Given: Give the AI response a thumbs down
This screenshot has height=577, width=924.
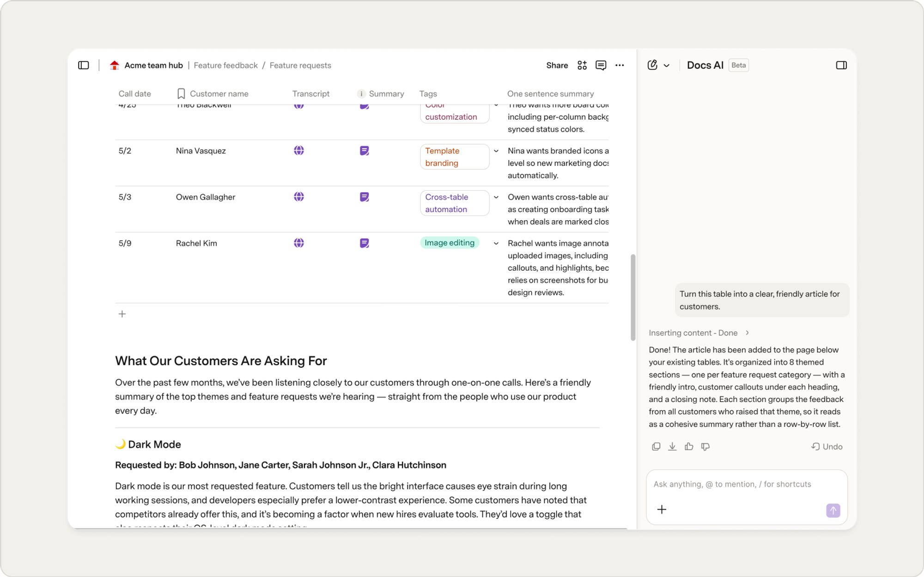Looking at the screenshot, I should pyautogui.click(x=705, y=446).
